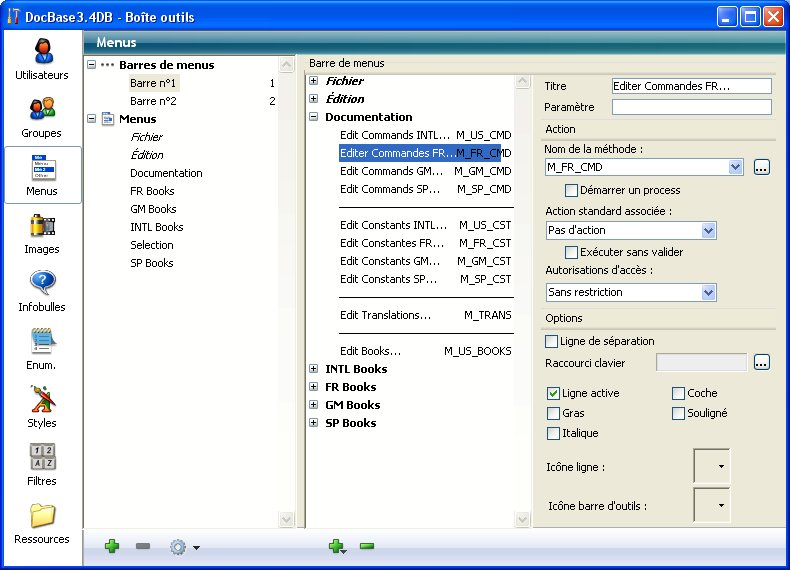The width and height of the screenshot is (790, 570).
Task: Uncheck the Ligne active checkbox
Action: pyautogui.click(x=554, y=393)
